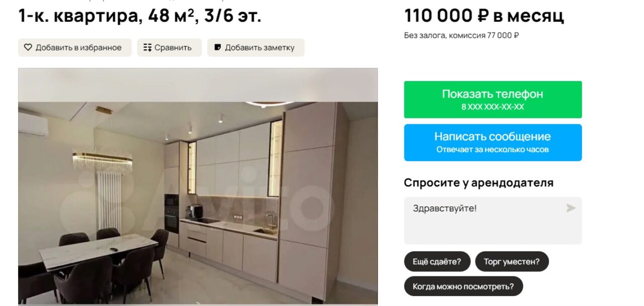
Task: Click the 'Спросите у арендодателя' heading
Action: 478,183
